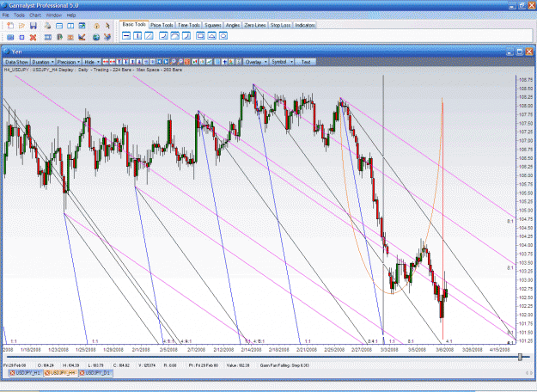Open the Overlay dropdown
Image resolution: width=537 pixels, height=392 pixels.
coord(256,62)
